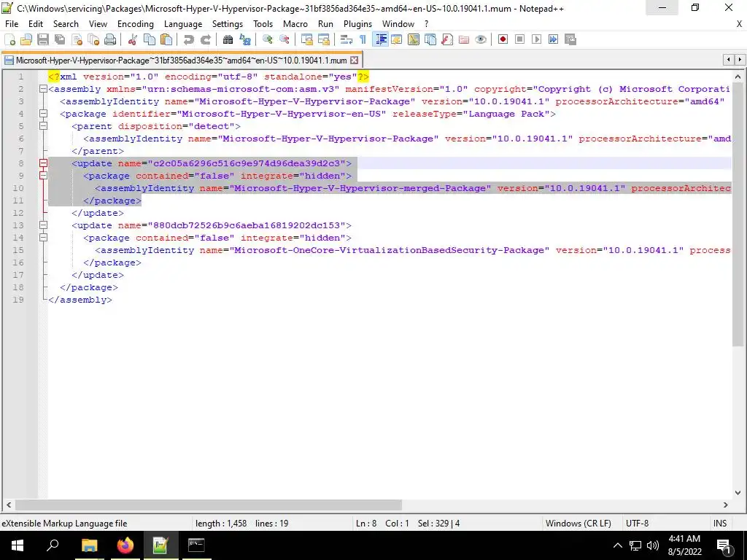747x560 pixels.
Task: Click the vertical scrollbar's down arrow
Action: coord(738,493)
